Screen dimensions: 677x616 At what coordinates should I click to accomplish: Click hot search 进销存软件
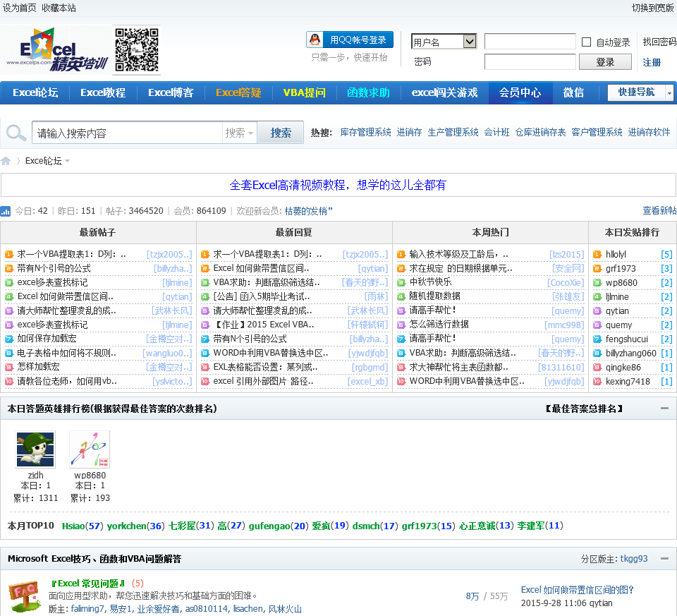click(649, 132)
